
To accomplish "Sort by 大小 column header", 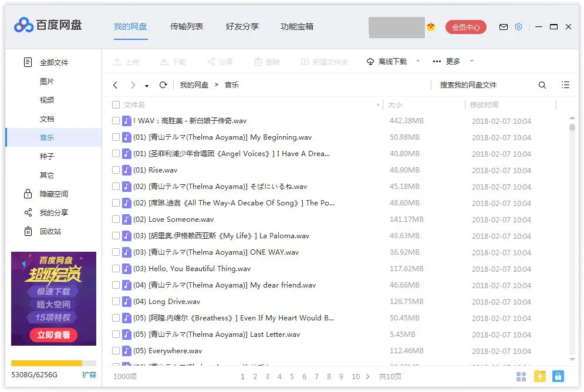I will pyautogui.click(x=395, y=105).
